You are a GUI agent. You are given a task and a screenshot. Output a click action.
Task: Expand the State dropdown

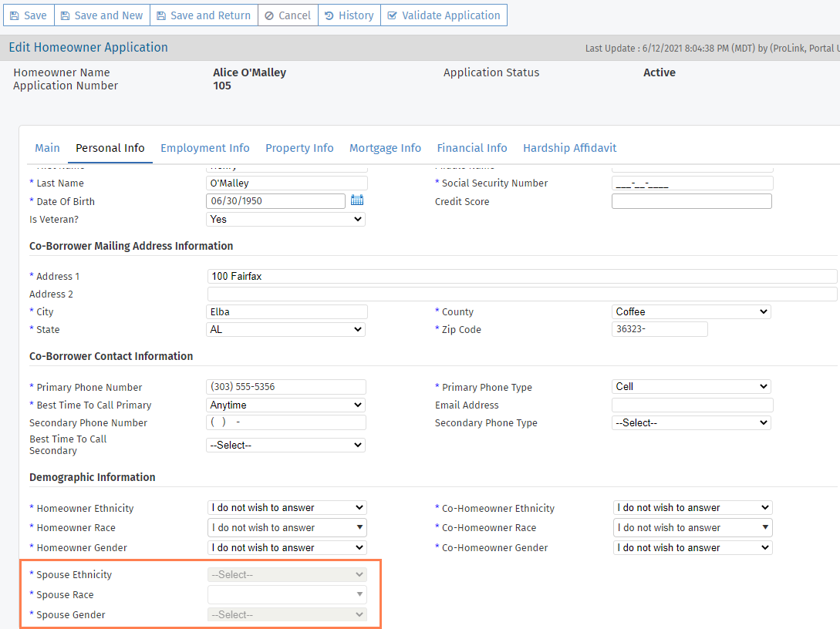click(286, 330)
